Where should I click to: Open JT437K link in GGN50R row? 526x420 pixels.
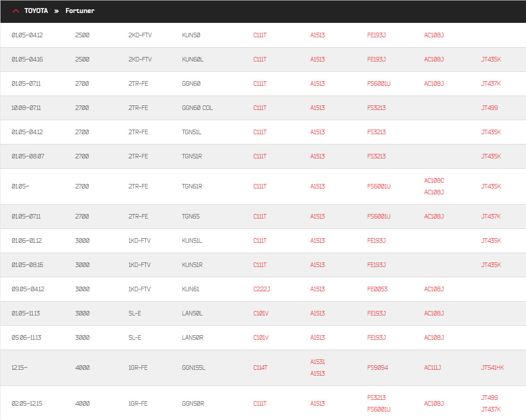pyautogui.click(x=491, y=410)
